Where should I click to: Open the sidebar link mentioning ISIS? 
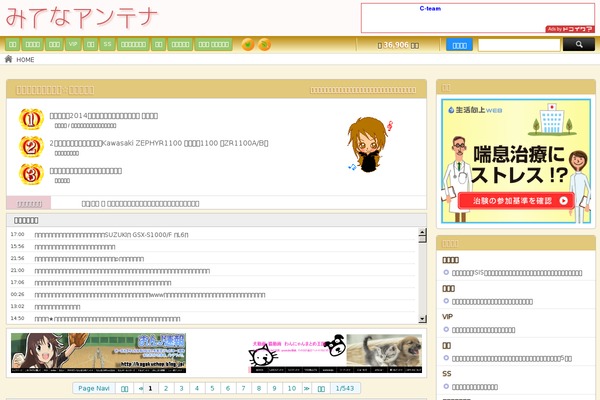click(x=517, y=273)
